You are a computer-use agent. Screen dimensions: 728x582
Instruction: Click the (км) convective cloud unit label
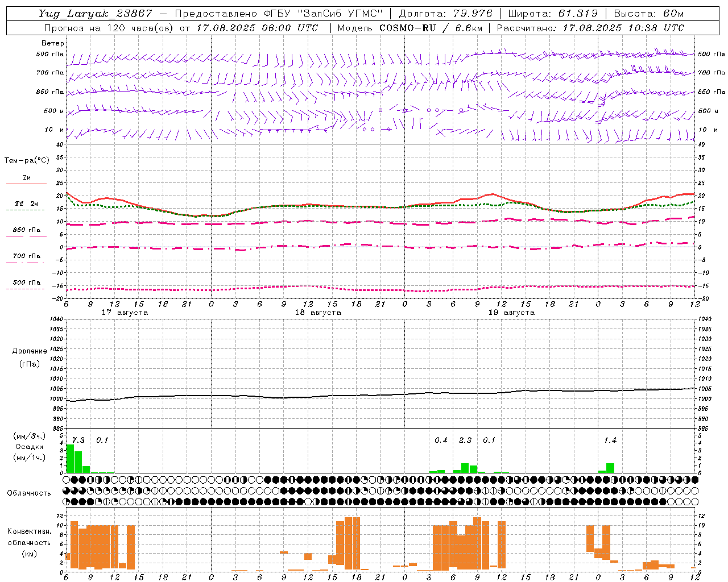point(29,554)
